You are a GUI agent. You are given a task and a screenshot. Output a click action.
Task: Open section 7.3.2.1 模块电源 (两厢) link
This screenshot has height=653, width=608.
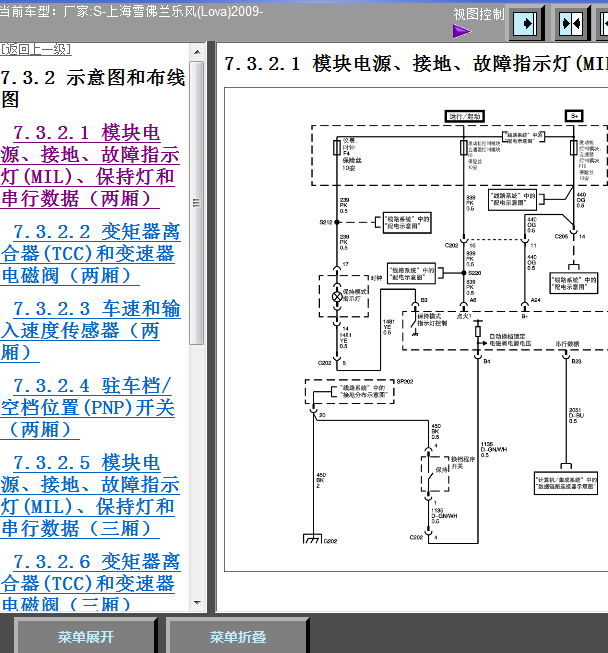click(x=90, y=166)
